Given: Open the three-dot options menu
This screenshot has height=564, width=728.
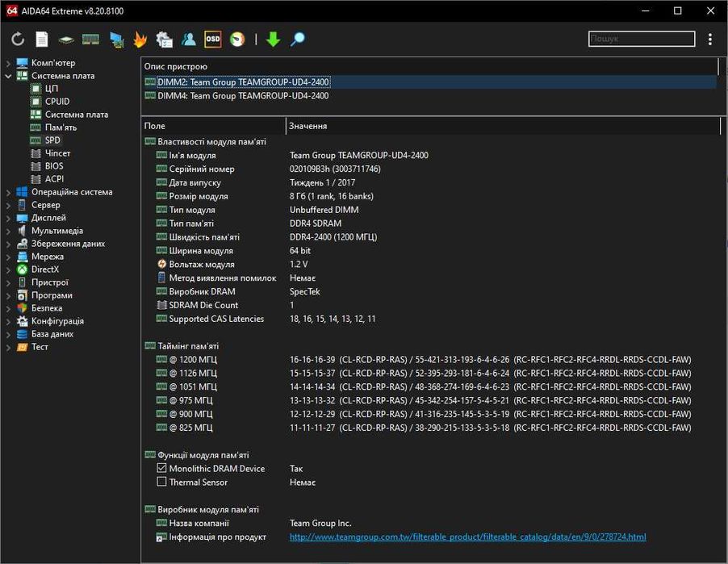Looking at the screenshot, I should [709, 40].
